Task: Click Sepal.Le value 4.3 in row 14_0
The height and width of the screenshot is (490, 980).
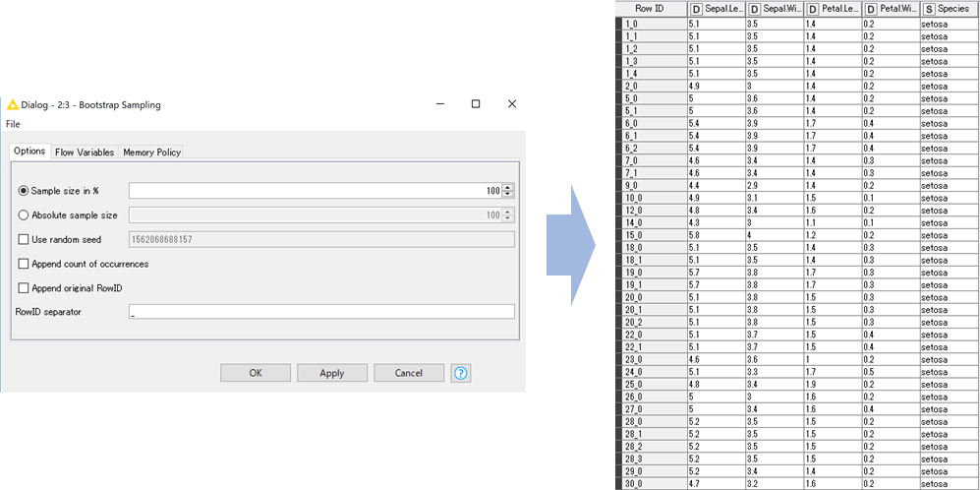Action: click(716, 222)
